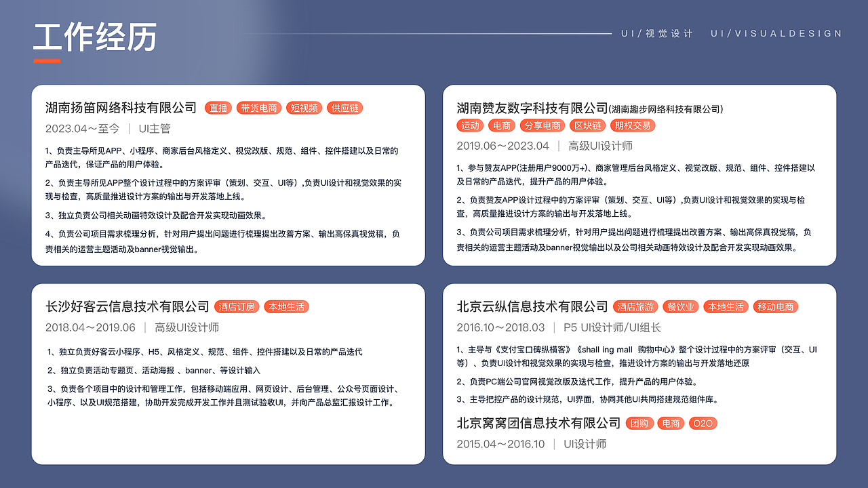Viewport: 868px width, 488px height.
Task: Click the bullet mentioning 《支付宝口碑纵横客》
Action: (637, 356)
